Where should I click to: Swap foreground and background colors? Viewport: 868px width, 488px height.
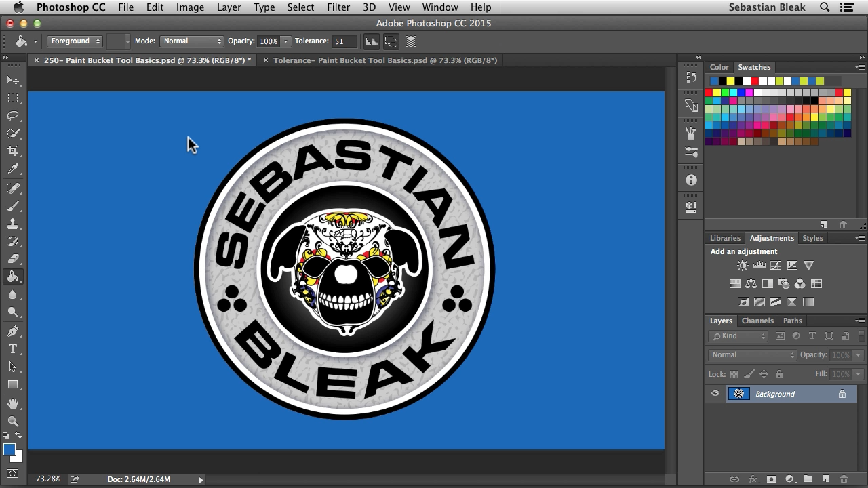tap(18, 436)
